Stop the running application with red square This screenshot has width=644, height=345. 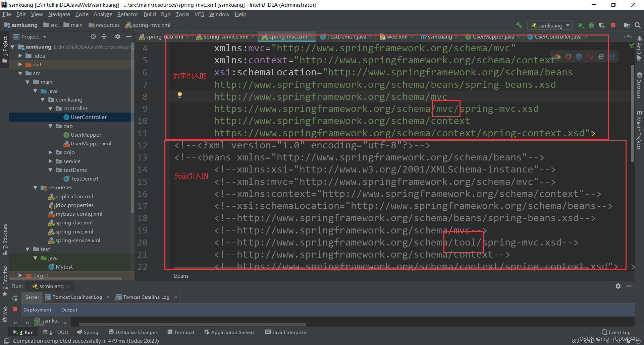pyautogui.click(x=613, y=25)
